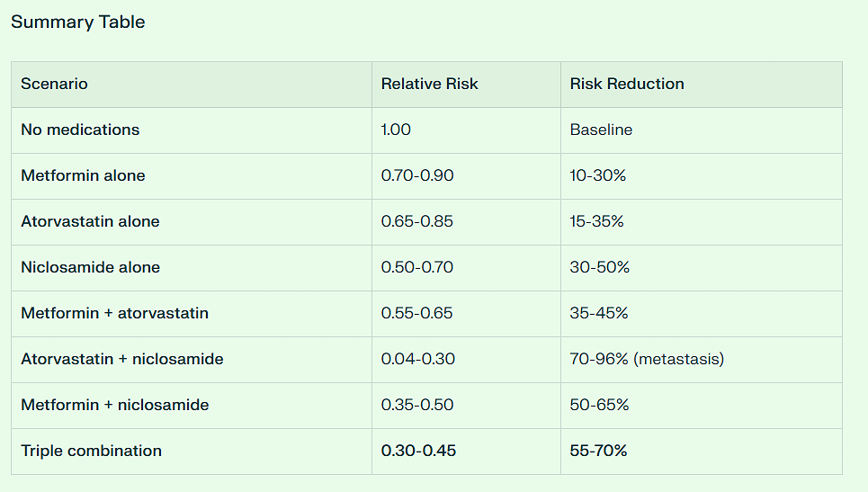Click the "Summary Table" heading
868x492 pixels.
[x=77, y=22]
